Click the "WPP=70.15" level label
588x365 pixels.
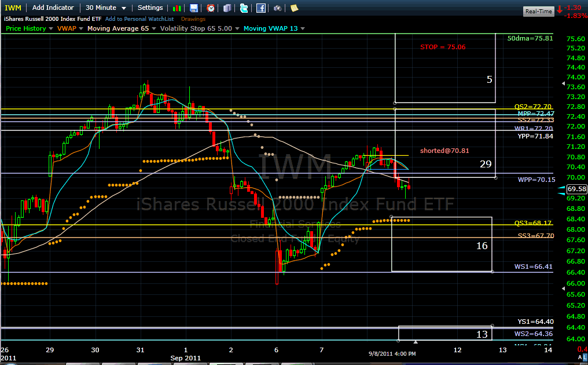536,180
